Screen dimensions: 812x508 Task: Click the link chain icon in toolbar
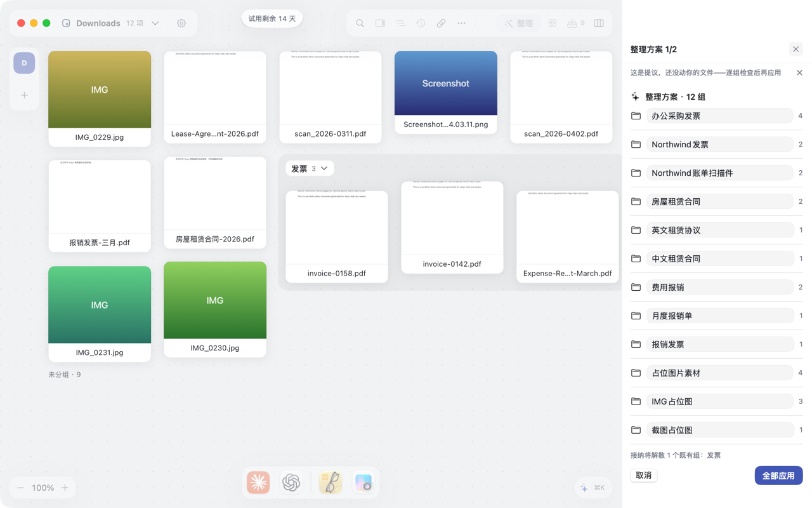click(441, 23)
